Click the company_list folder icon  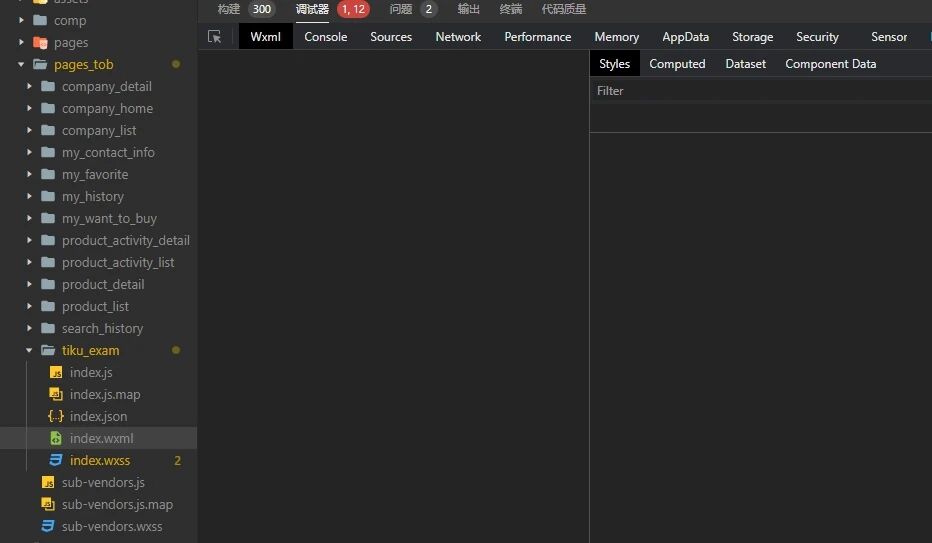48,130
